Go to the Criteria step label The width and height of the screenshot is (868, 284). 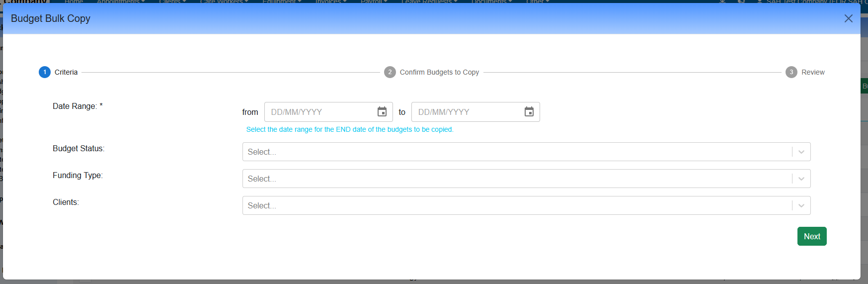[x=66, y=72]
